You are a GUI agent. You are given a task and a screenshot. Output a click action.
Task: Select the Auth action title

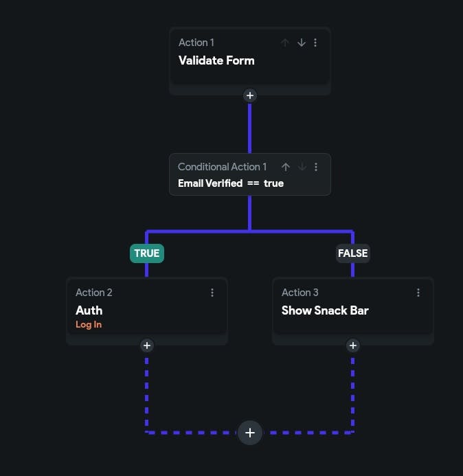(89, 310)
